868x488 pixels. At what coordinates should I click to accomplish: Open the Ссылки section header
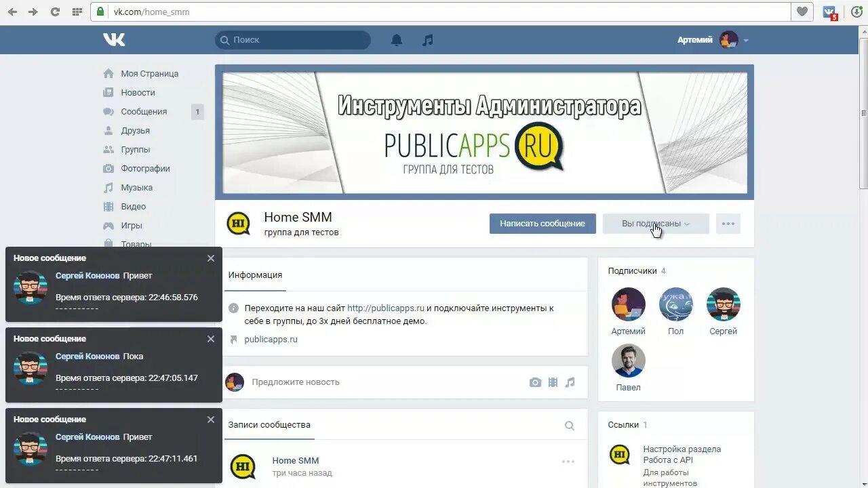[623, 424]
